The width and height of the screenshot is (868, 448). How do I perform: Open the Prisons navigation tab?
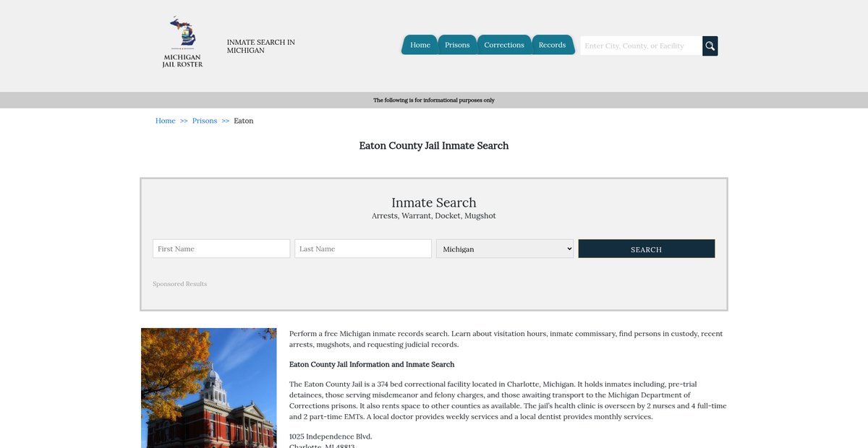(457, 45)
